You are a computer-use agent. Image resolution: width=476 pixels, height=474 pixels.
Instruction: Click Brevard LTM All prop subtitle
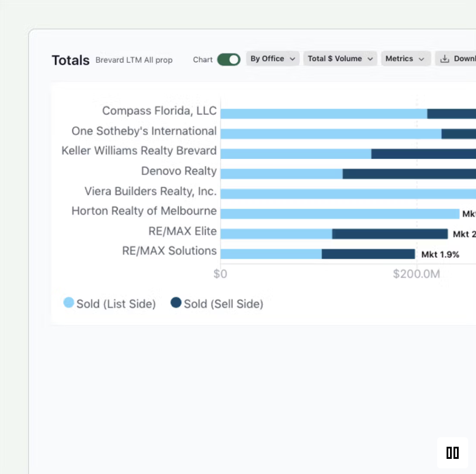134,60
